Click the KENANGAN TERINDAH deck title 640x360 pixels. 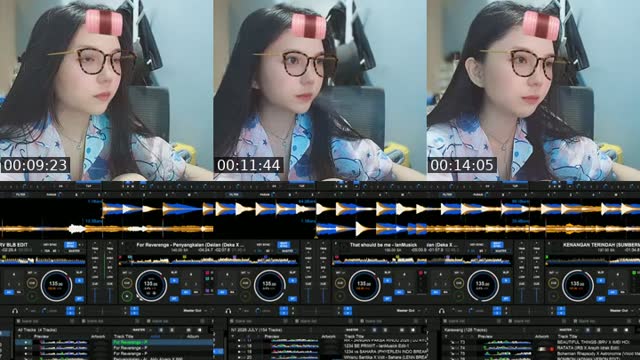[x=602, y=245]
